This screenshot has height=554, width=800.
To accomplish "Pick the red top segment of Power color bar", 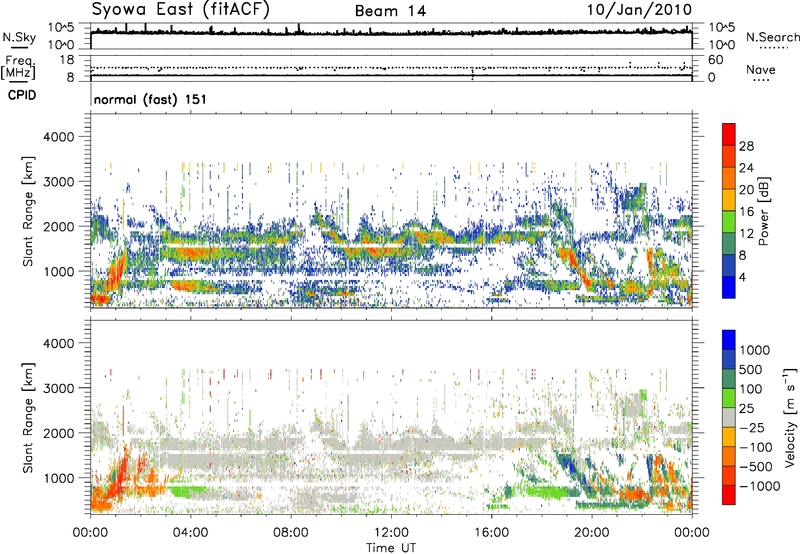I will [x=729, y=135].
